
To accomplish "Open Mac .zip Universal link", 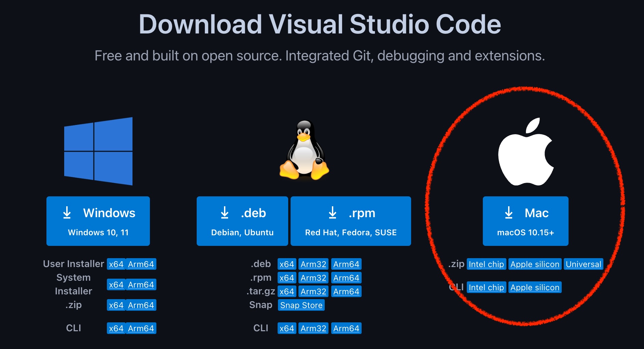I will [x=583, y=264].
